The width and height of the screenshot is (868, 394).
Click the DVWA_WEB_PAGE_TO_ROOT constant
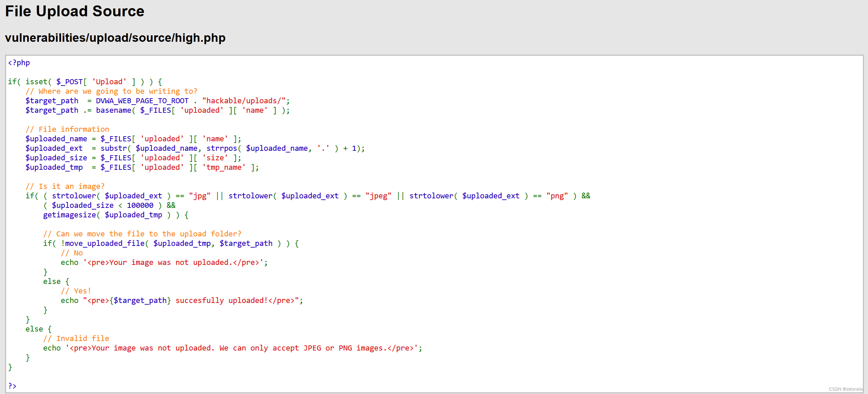coord(142,101)
